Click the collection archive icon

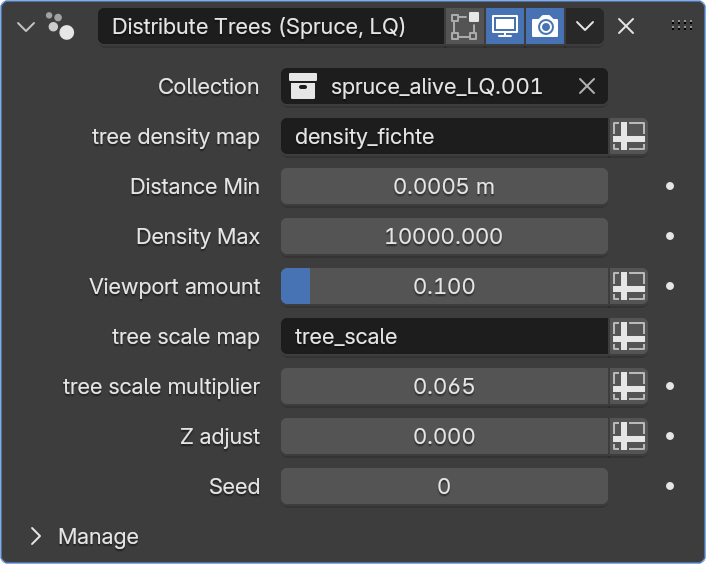[303, 87]
